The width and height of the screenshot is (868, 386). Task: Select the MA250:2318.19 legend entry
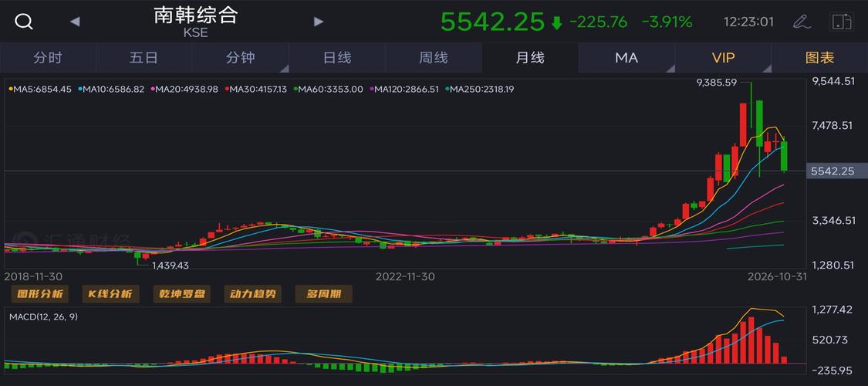tap(479, 89)
